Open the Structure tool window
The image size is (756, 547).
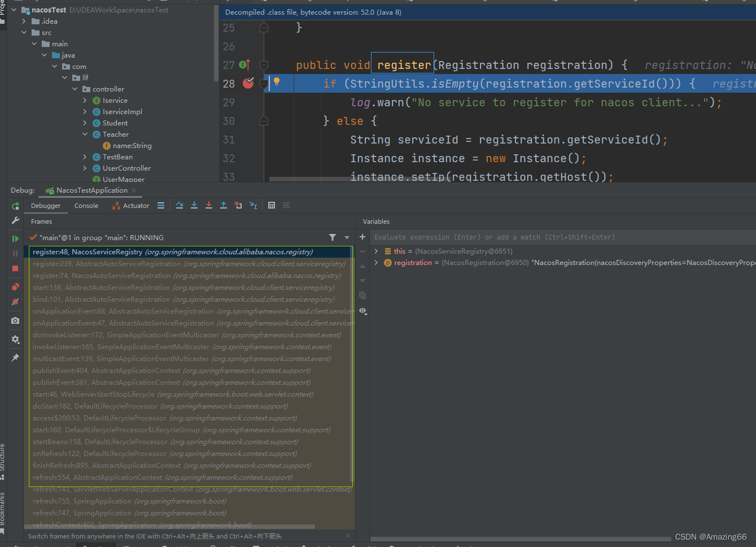tap(2, 461)
